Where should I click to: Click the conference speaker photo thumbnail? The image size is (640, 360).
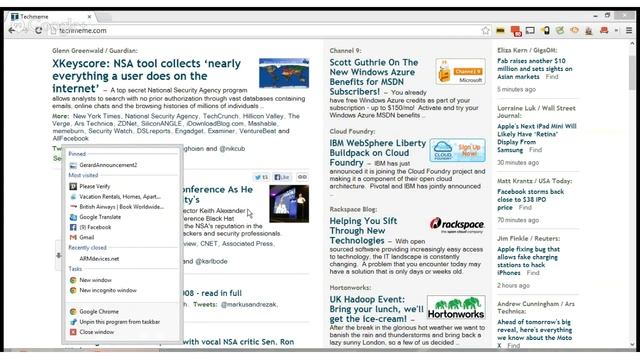click(289, 204)
